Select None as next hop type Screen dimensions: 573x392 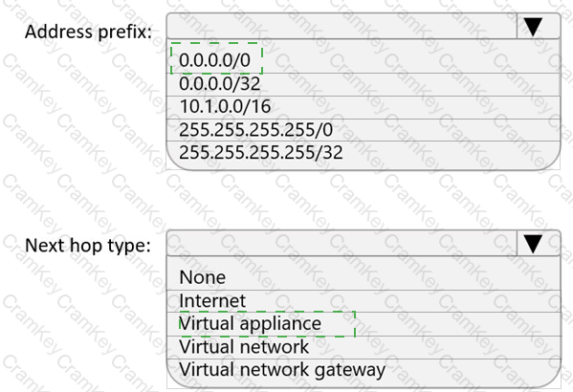[x=364, y=277]
